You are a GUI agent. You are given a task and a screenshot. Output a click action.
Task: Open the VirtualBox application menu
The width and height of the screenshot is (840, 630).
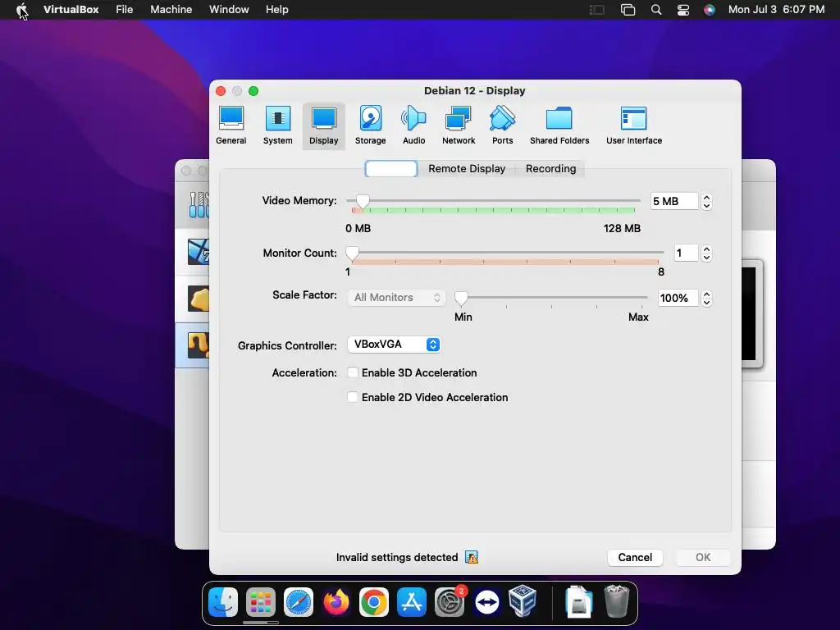pyautogui.click(x=71, y=10)
